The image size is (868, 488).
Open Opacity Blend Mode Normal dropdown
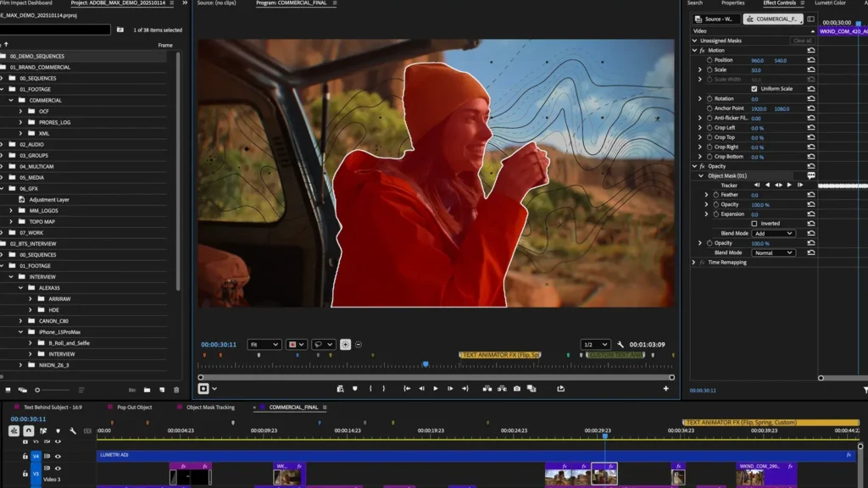pyautogui.click(x=773, y=252)
